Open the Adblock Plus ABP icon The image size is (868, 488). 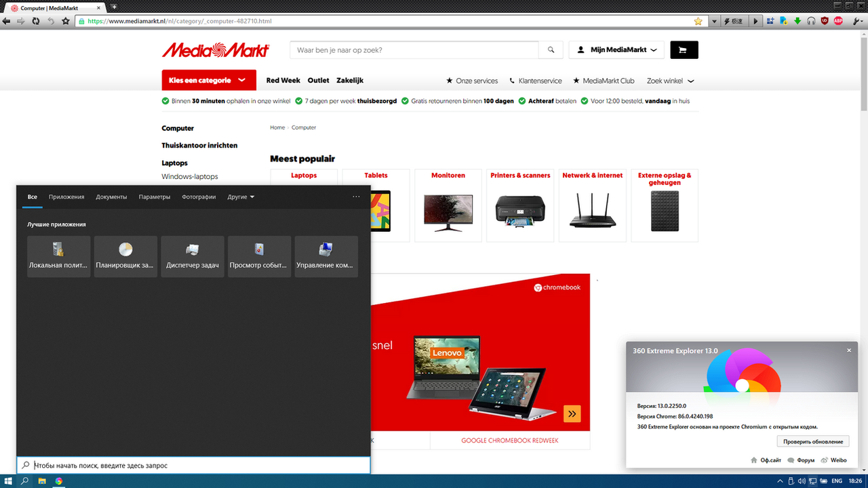(x=838, y=21)
